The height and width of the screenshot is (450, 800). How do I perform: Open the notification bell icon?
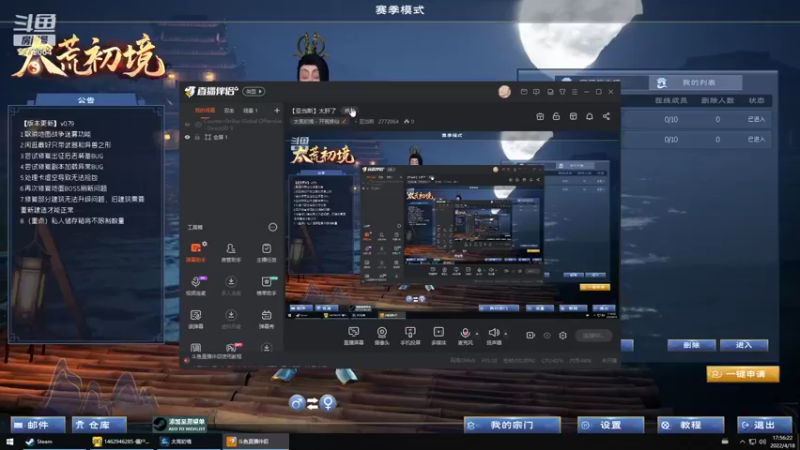589,116
